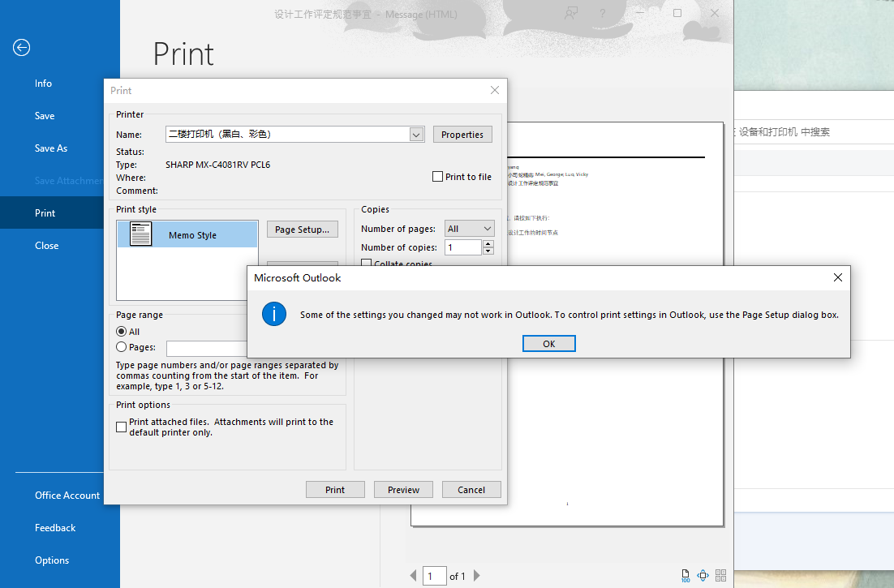Open Options in the Backstage sidebar
894x588 pixels.
pyautogui.click(x=52, y=560)
